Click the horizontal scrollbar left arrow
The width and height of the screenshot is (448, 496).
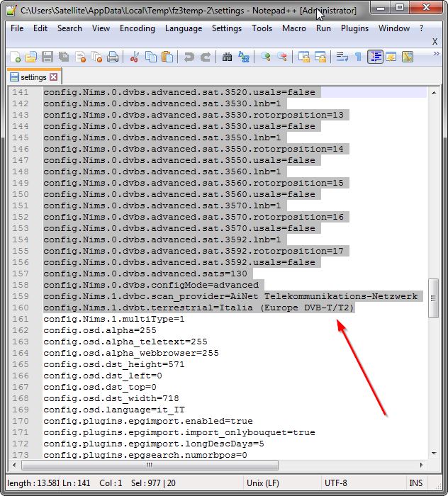[x=14, y=465]
